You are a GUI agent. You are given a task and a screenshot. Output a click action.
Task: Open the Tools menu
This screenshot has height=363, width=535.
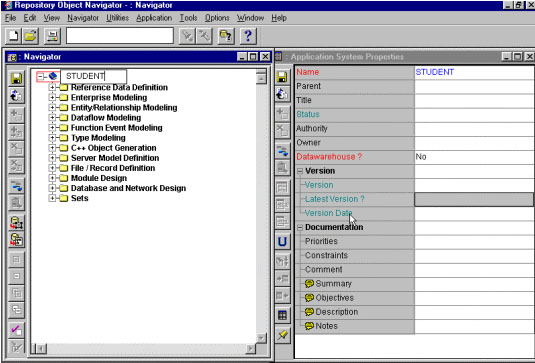(189, 18)
